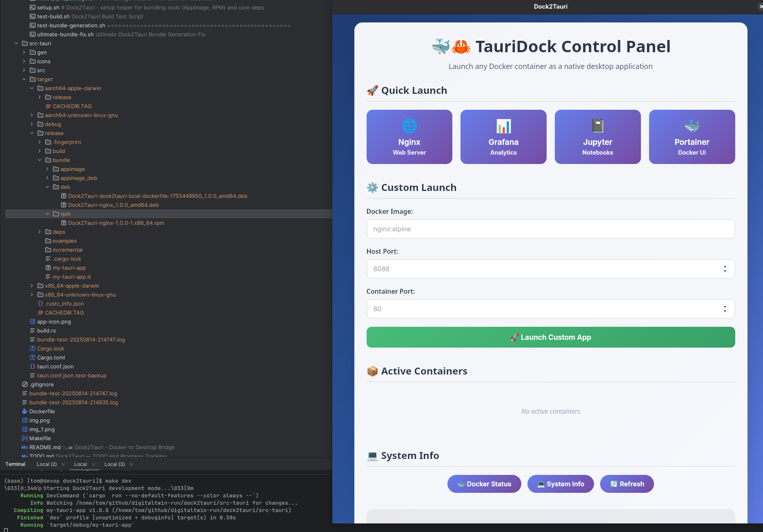The height and width of the screenshot is (532, 763).
Task: Click the Refresh button
Action: tap(627, 484)
